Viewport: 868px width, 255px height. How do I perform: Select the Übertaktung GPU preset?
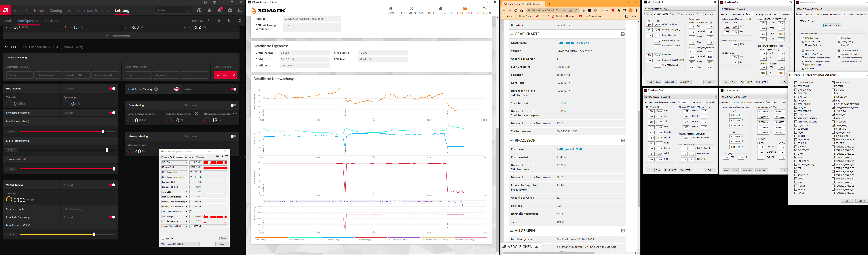(77, 75)
